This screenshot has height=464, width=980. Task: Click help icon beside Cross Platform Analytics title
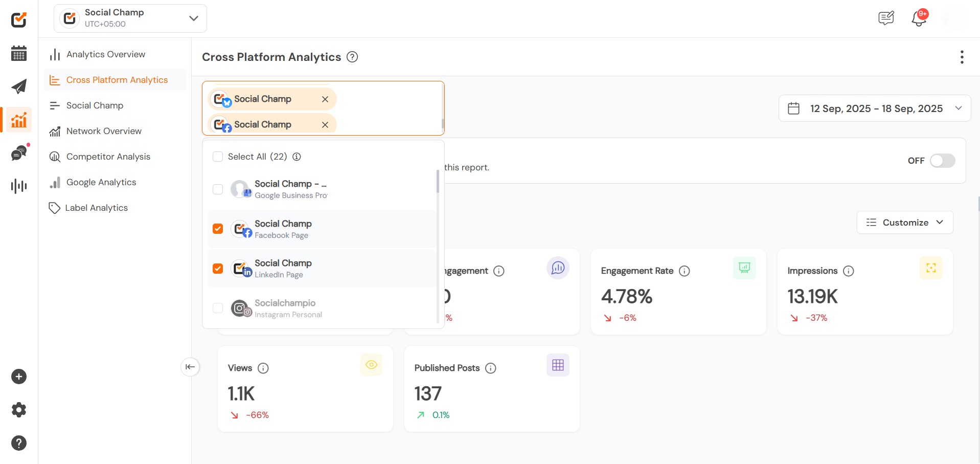[x=352, y=57]
